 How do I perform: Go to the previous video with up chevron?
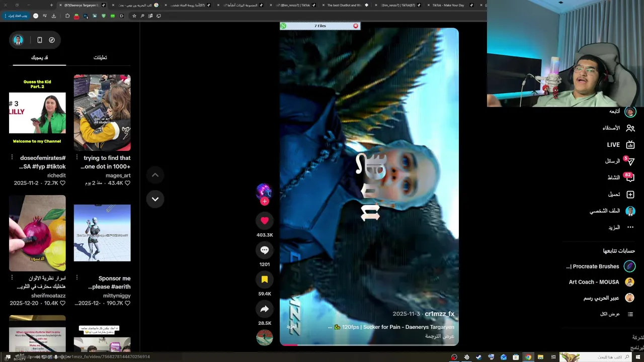155,175
